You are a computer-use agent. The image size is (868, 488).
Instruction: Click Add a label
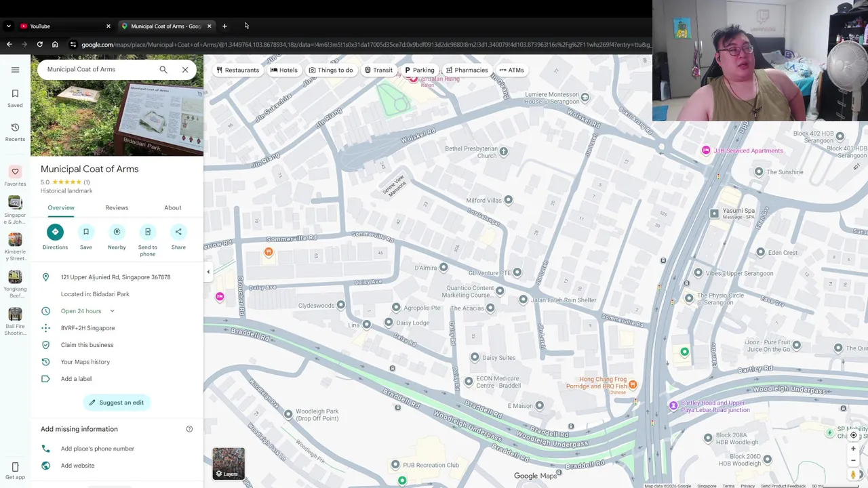[76, 379]
